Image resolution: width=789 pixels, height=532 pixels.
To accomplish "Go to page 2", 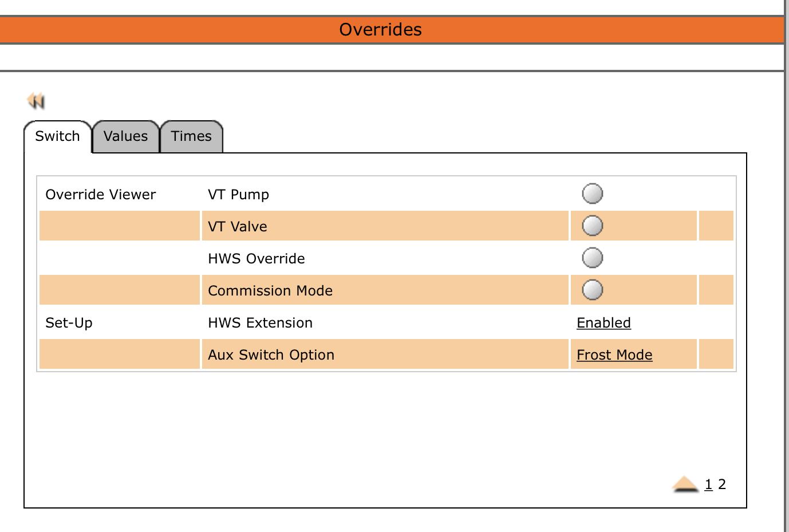I will click(x=722, y=484).
